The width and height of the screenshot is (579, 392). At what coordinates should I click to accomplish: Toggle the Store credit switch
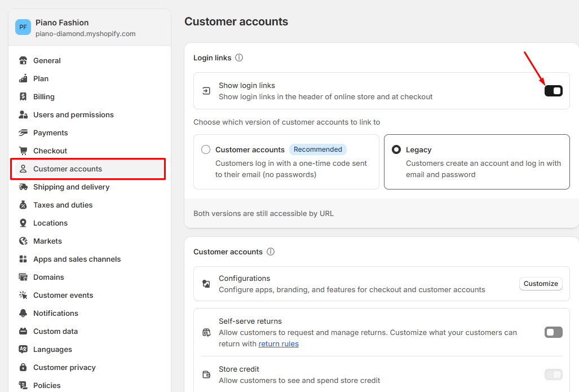tap(553, 375)
